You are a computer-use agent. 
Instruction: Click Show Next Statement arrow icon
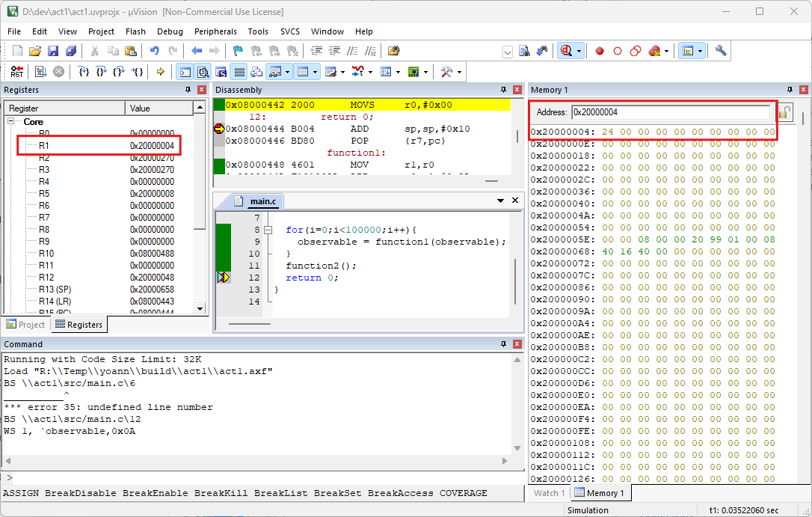pos(160,72)
